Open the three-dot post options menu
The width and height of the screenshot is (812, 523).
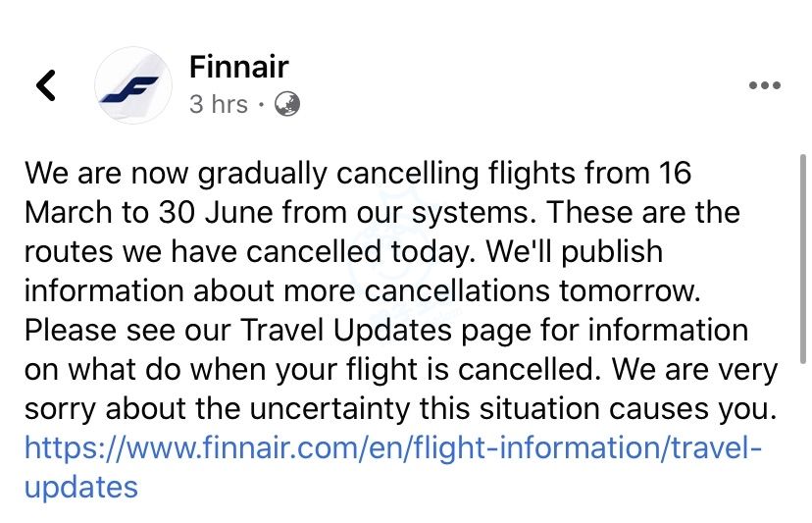[764, 85]
